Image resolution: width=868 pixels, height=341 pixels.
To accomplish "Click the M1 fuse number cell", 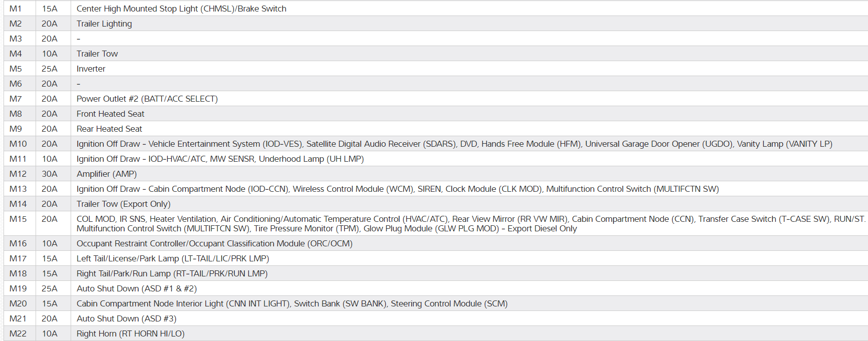I will pyautogui.click(x=16, y=9).
